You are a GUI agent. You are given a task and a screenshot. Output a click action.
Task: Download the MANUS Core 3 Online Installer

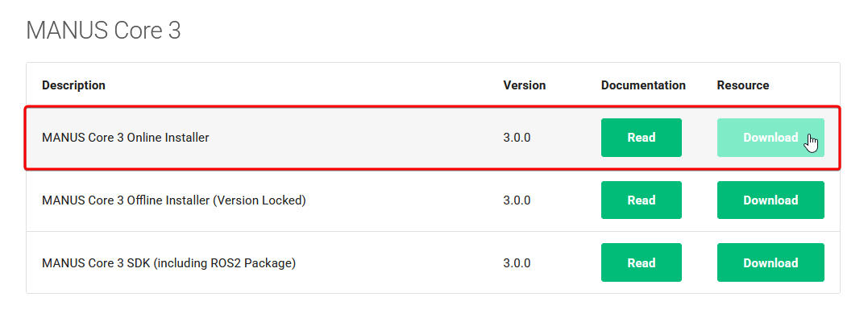[x=770, y=138]
